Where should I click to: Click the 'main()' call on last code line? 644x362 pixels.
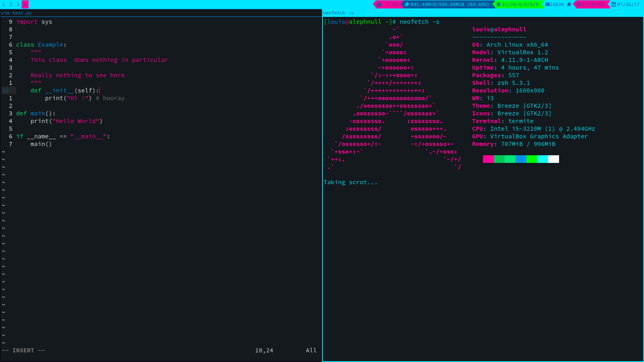click(41, 144)
